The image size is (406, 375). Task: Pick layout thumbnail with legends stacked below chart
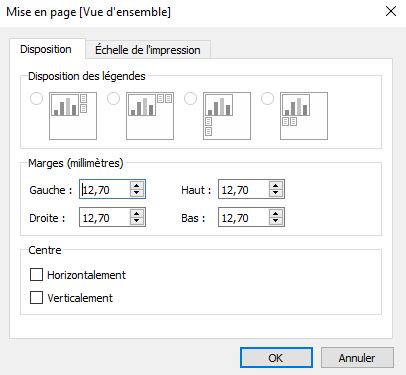point(227,116)
